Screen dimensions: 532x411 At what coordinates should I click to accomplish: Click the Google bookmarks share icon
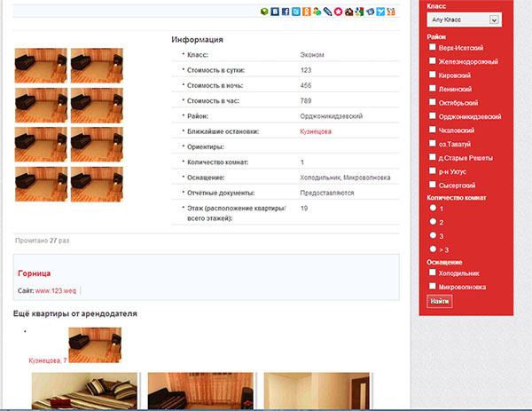click(x=359, y=12)
